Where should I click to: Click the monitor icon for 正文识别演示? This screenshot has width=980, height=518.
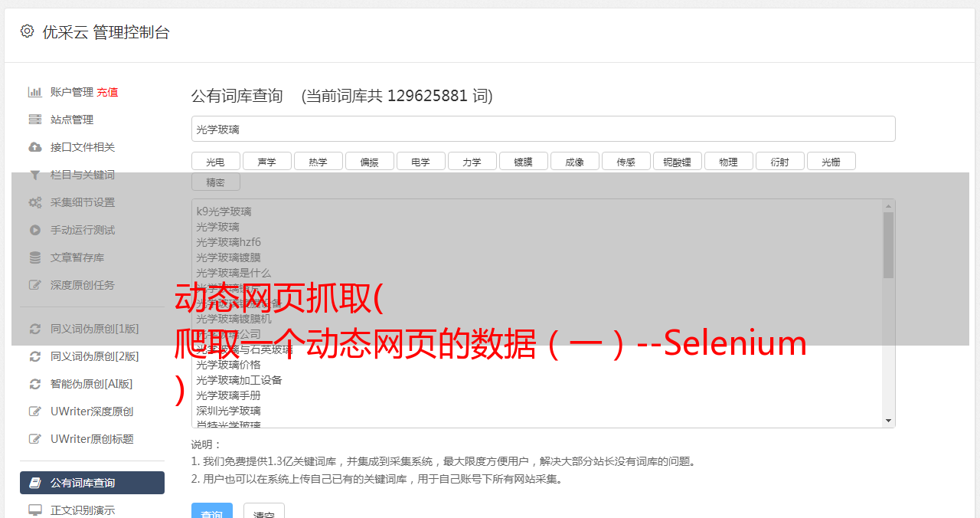pos(35,510)
